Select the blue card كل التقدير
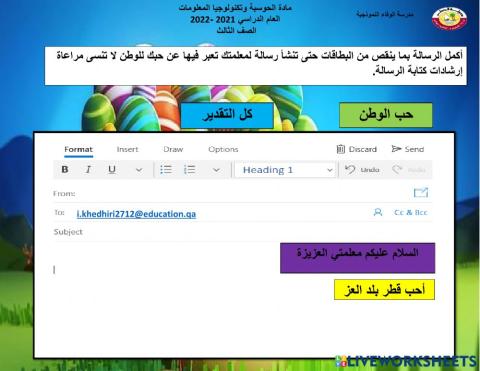The image size is (480, 371). (x=227, y=115)
